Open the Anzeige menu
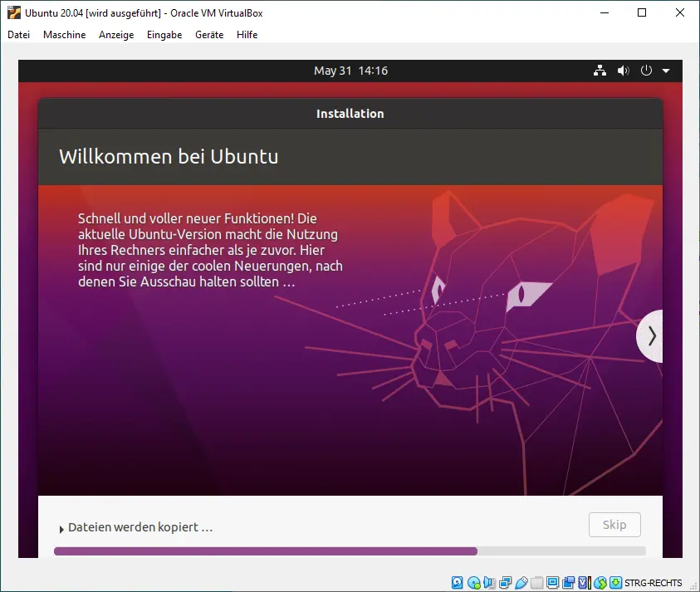The height and width of the screenshot is (592, 700). pyautogui.click(x=116, y=35)
